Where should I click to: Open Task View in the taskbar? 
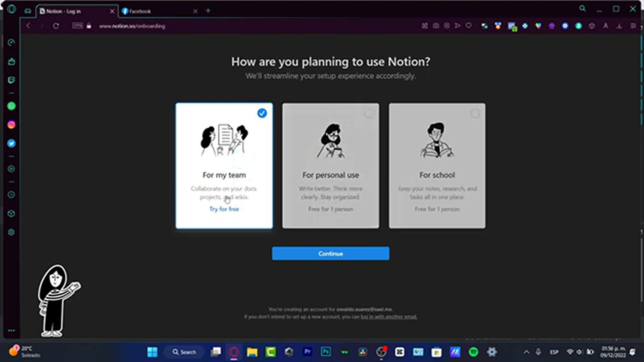pos(216,352)
